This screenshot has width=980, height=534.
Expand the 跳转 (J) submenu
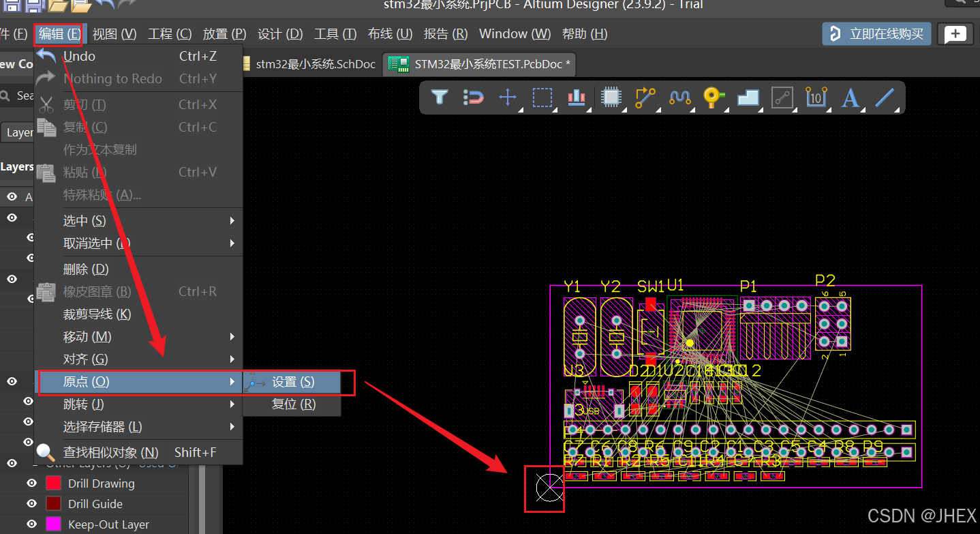coord(138,404)
